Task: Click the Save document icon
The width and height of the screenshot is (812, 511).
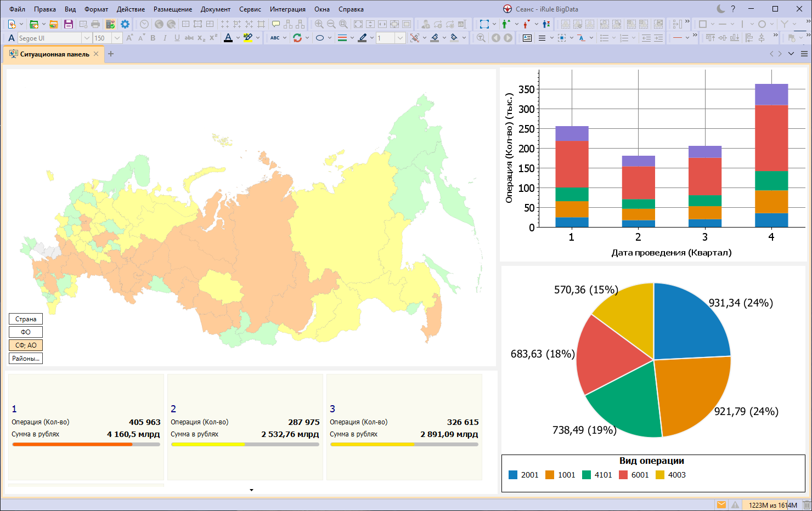Action: click(x=69, y=24)
